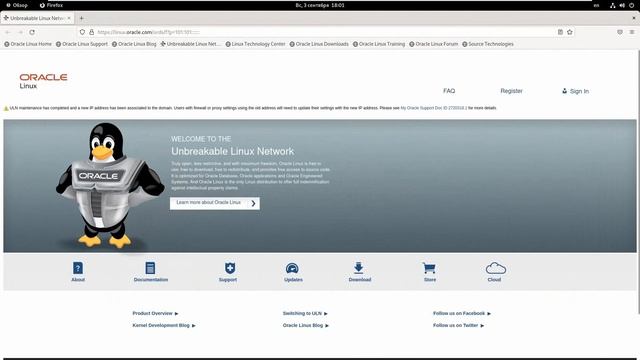This screenshot has height=360, width=640.
Task: Go back with the browser back arrow
Action: [x=8, y=32]
